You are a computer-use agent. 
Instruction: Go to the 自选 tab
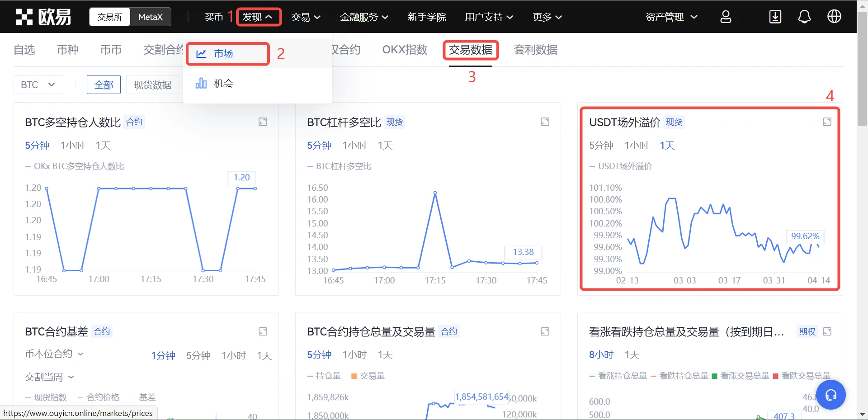pos(24,50)
